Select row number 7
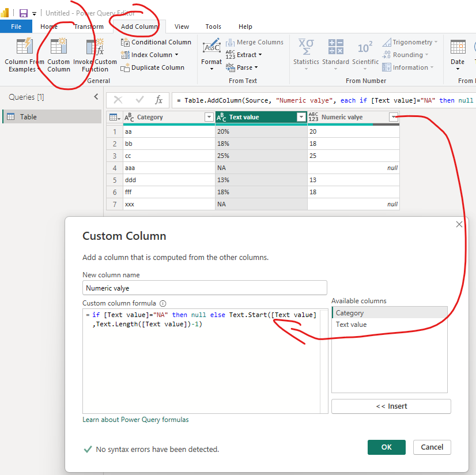476x475 pixels. pos(115,205)
